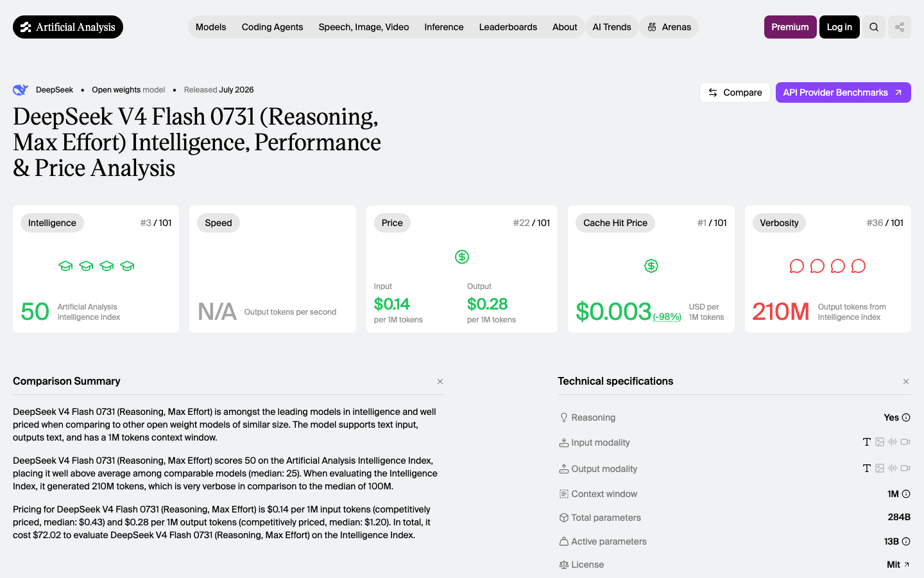
Task: Click the video icon in Output modality row
Action: (905, 468)
